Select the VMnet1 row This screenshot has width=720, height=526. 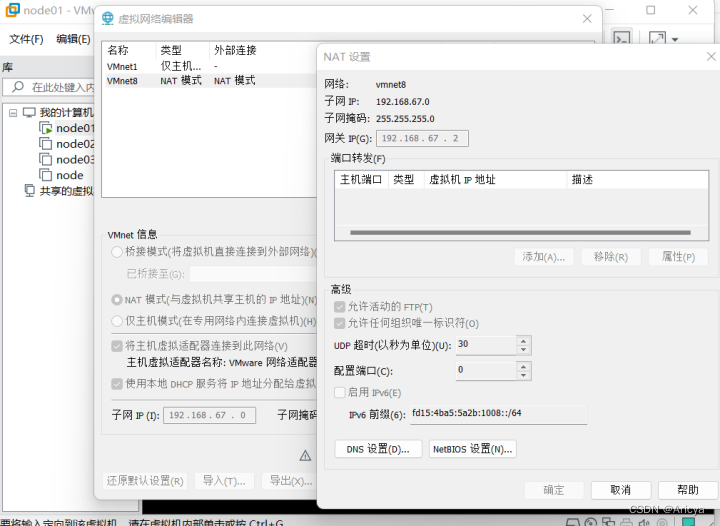coord(211,67)
